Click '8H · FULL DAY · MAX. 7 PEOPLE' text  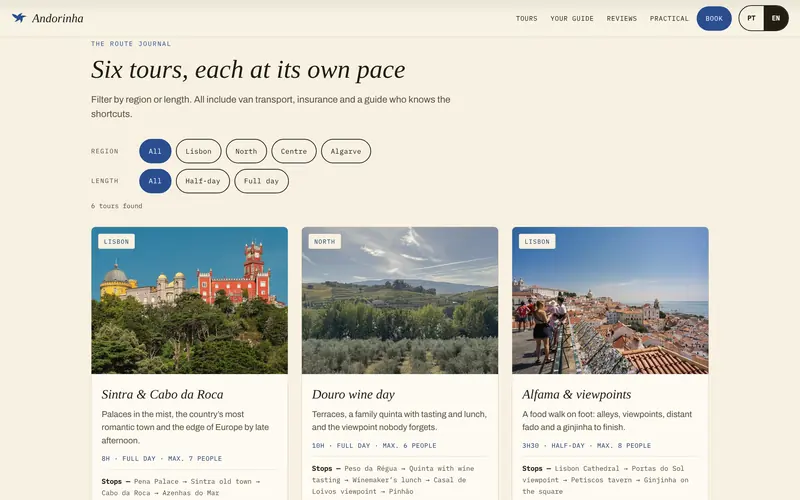(162, 459)
